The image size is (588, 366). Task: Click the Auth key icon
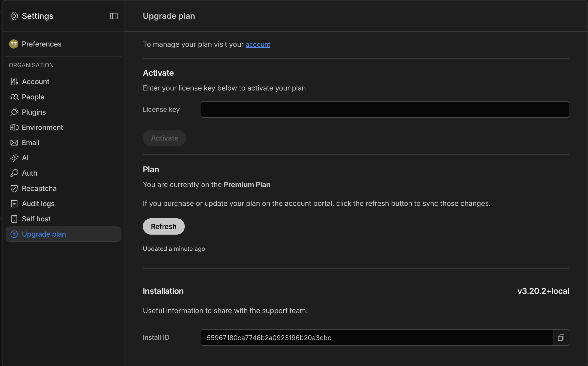point(14,173)
